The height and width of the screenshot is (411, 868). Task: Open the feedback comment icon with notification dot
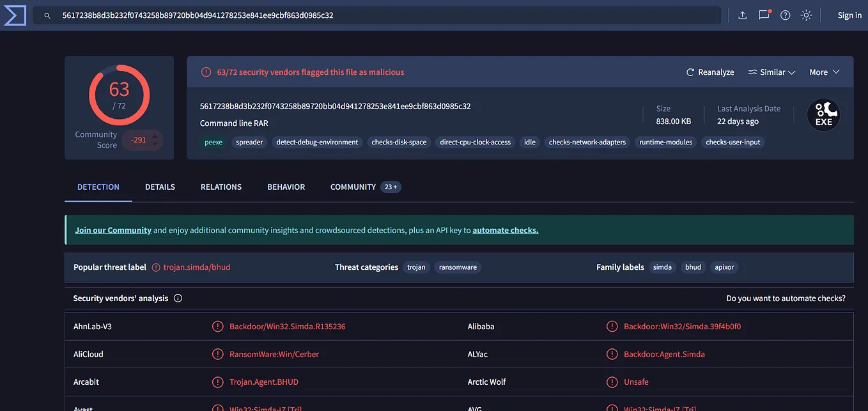pos(764,14)
